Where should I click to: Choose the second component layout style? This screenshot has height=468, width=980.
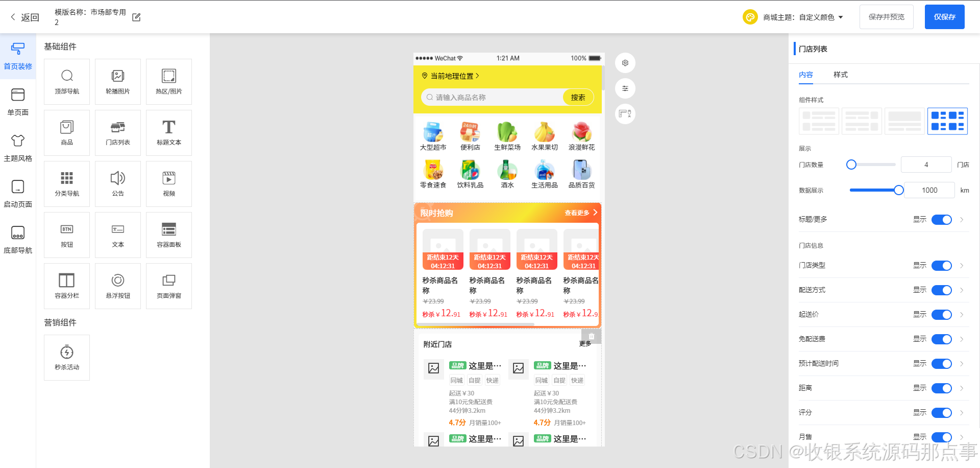coord(862,121)
